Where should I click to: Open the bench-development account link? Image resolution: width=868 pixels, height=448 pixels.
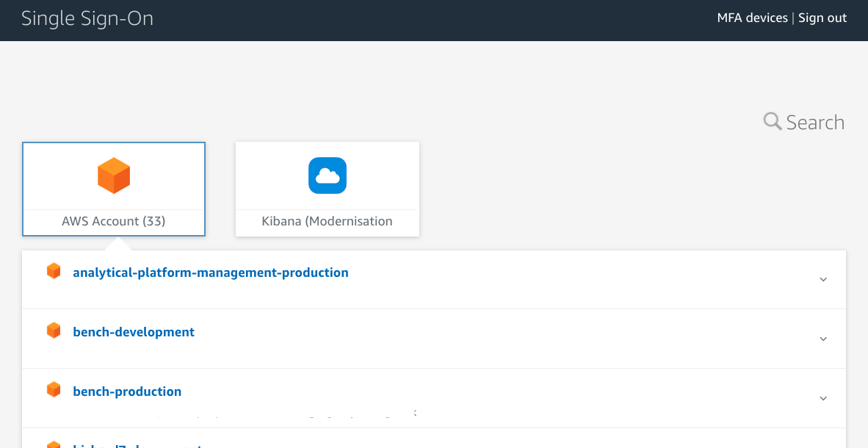coord(134,331)
